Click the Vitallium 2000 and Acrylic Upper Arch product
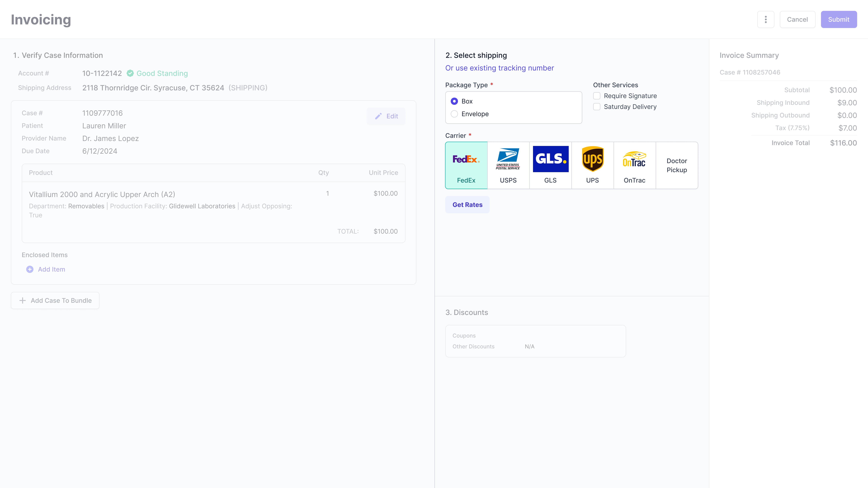868x488 pixels. coord(102,194)
